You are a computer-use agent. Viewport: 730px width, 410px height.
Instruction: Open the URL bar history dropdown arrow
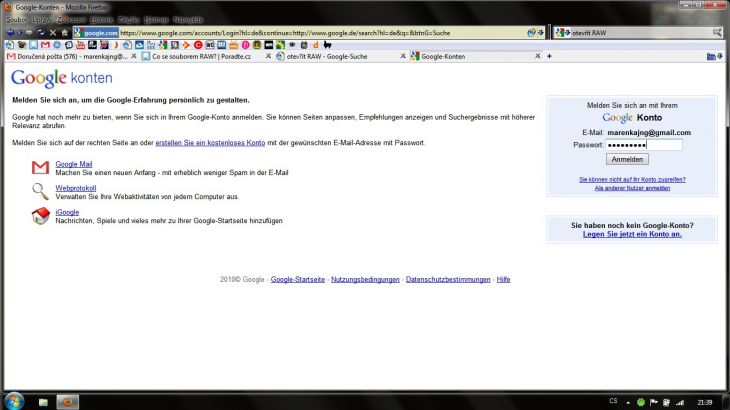541,33
